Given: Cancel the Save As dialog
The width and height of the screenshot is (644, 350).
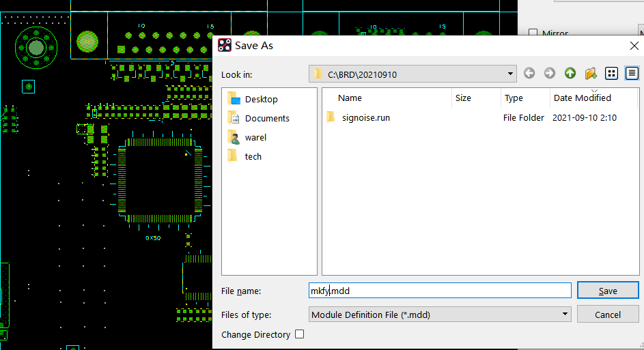Looking at the screenshot, I should tap(608, 315).
